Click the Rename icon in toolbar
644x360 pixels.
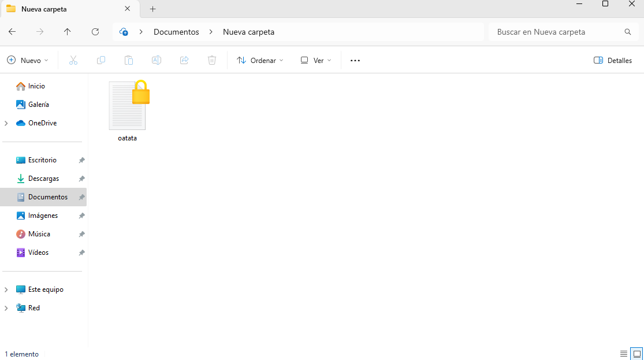[x=157, y=60]
